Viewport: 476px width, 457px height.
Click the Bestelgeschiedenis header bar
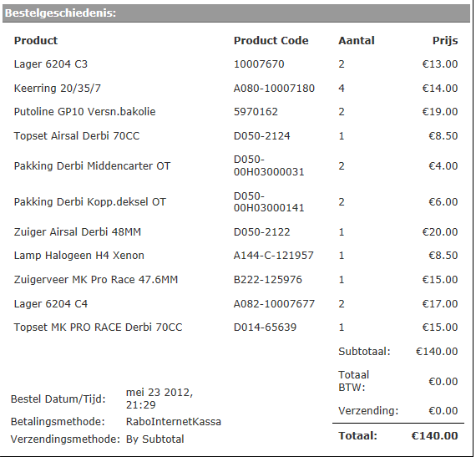point(236,13)
